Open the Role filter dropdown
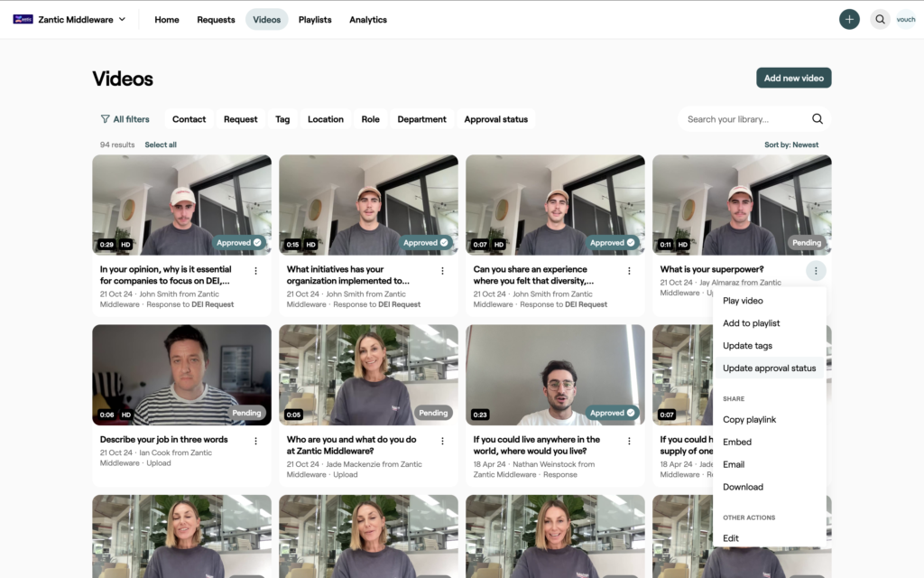924x578 pixels. [x=370, y=119]
